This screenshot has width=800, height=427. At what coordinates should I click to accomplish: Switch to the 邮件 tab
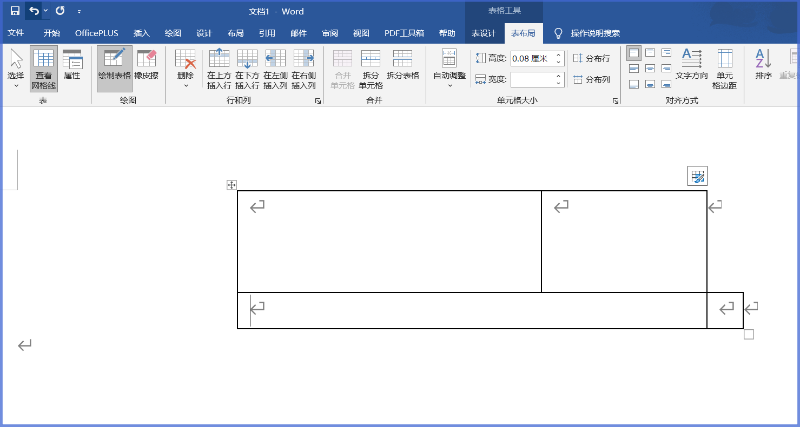point(298,33)
